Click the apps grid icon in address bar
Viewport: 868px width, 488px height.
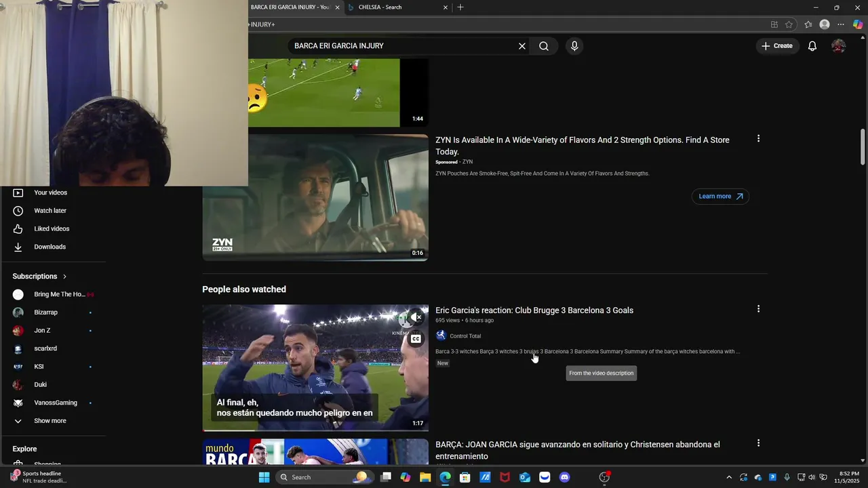point(774,24)
